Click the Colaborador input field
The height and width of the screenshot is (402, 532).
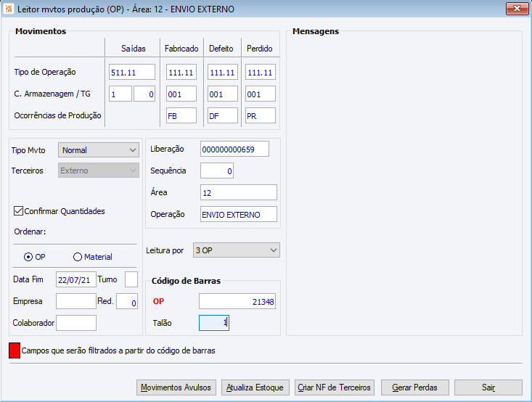point(76,323)
